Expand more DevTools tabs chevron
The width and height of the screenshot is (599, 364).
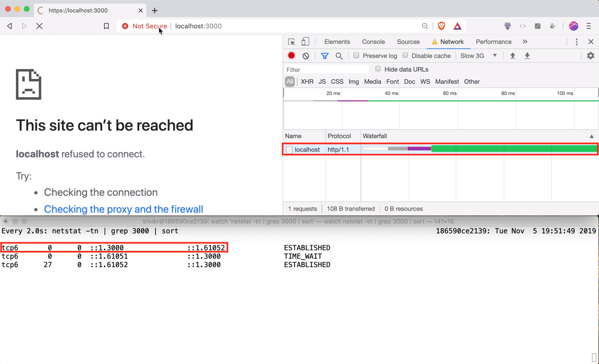525,42
